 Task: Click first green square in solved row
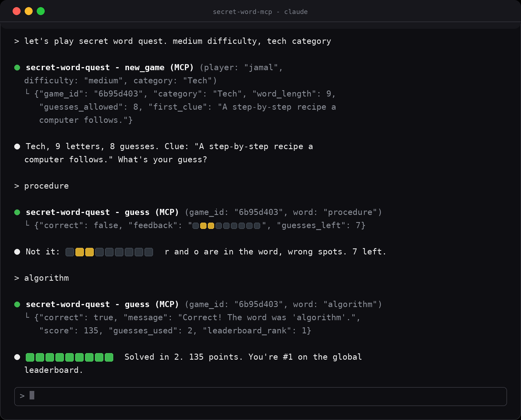[30, 357]
